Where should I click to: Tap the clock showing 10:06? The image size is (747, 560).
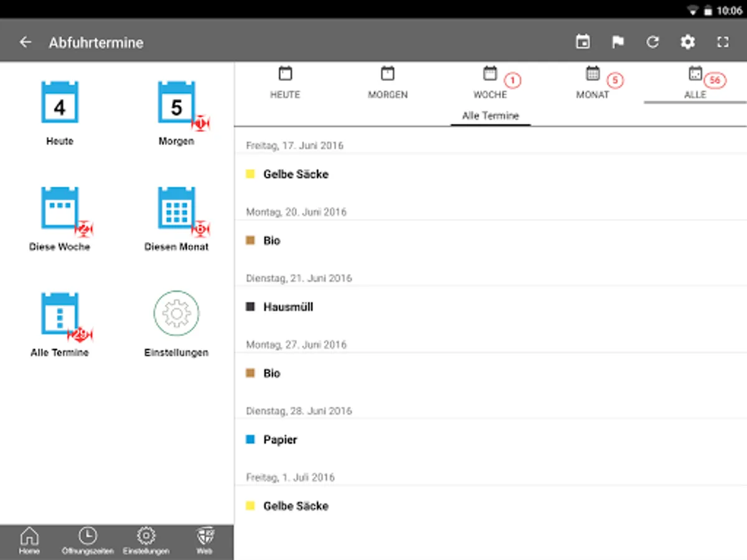pyautogui.click(x=730, y=11)
